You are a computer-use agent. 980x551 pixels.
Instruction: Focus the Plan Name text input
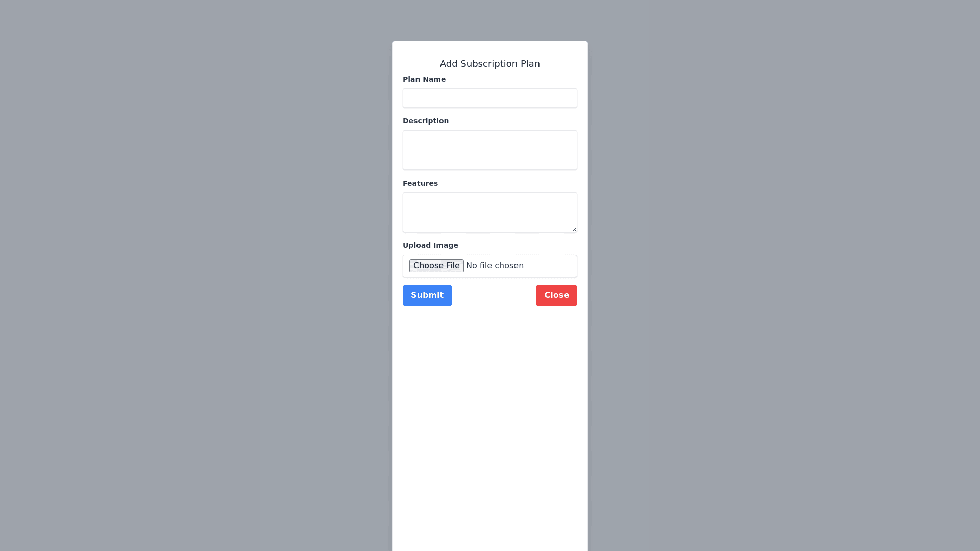(x=490, y=98)
